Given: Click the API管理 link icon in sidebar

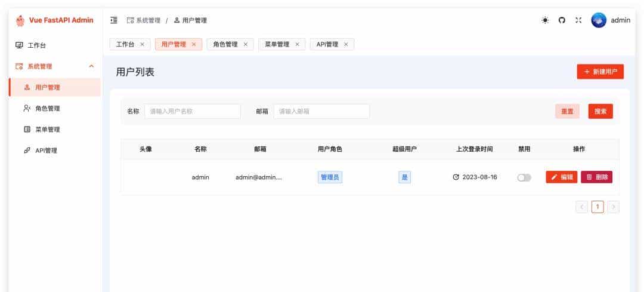Looking at the screenshot, I should coord(27,150).
